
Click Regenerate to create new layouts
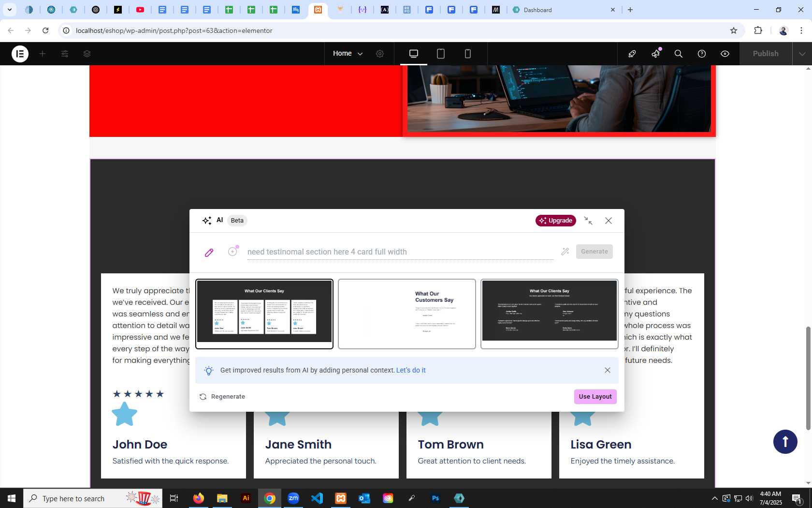(x=222, y=397)
